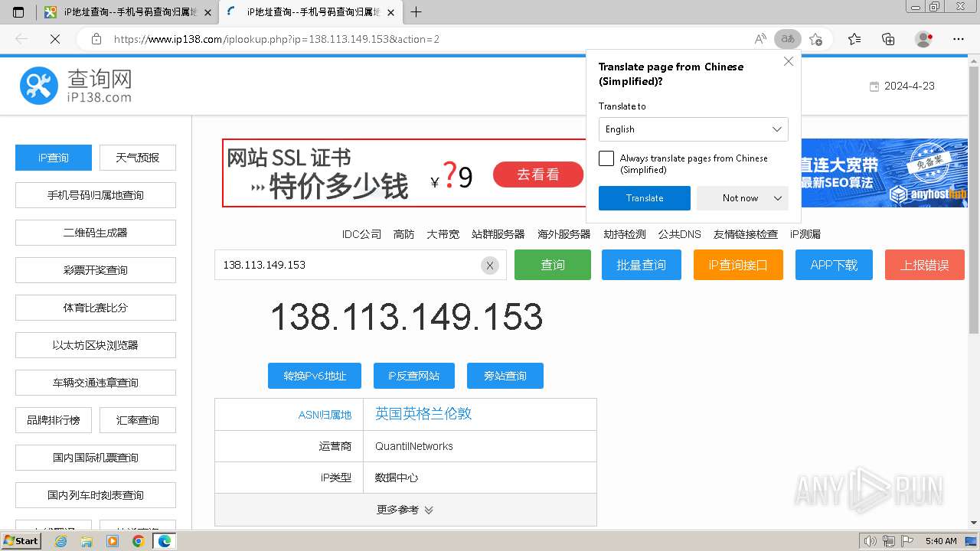
Task: Open 彩票开奖查询 in the sidebar
Action: [96, 270]
